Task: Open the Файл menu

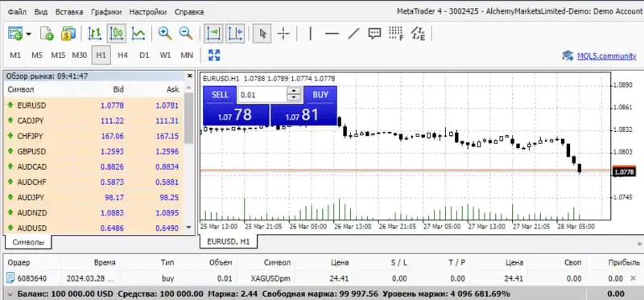Action: tap(17, 12)
